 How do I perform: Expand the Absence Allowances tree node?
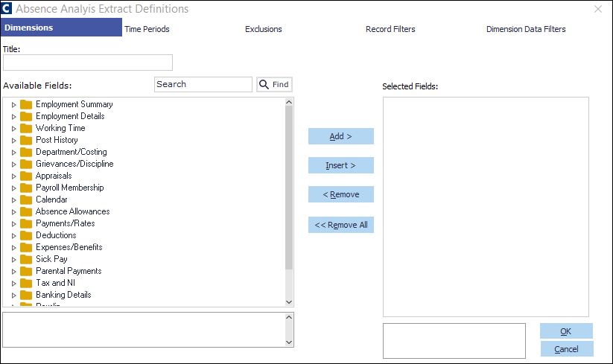pyautogui.click(x=13, y=212)
